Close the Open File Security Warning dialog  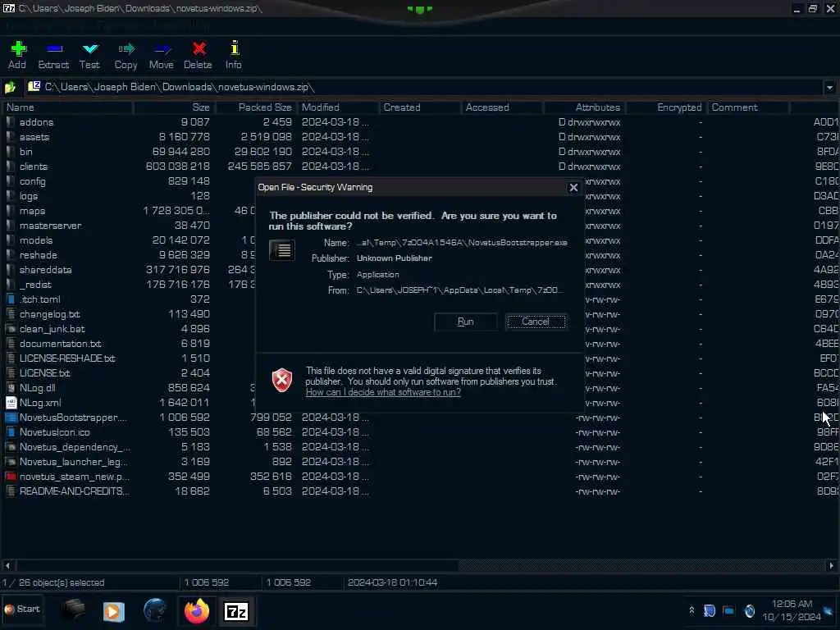tap(573, 188)
